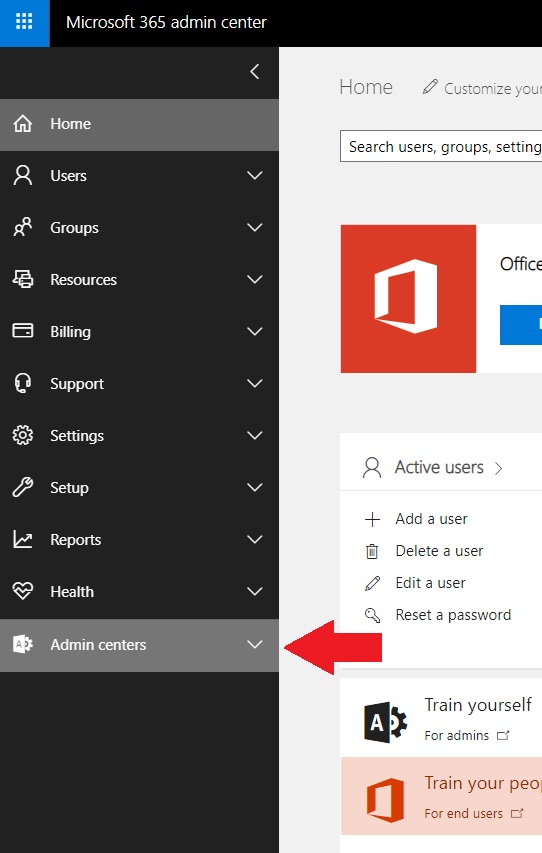The height and width of the screenshot is (853, 542).
Task: Select Resources in the navigation menu
Action: click(139, 280)
